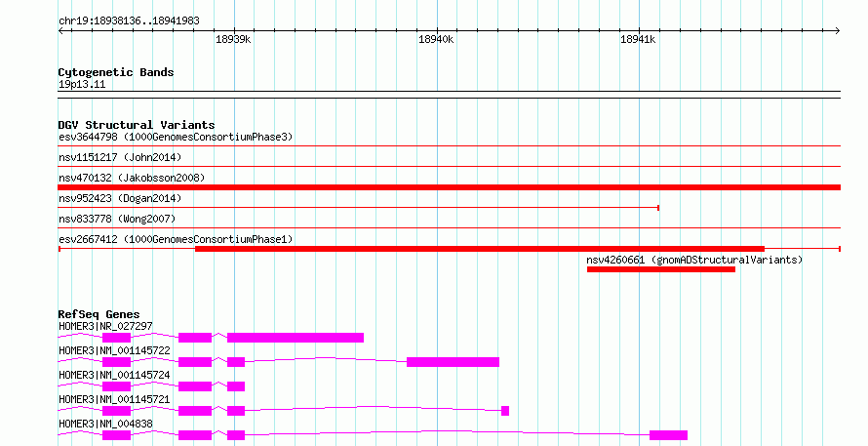
Task: Click the nsv470132 (Jakobsson2008) label
Action: [x=132, y=178]
